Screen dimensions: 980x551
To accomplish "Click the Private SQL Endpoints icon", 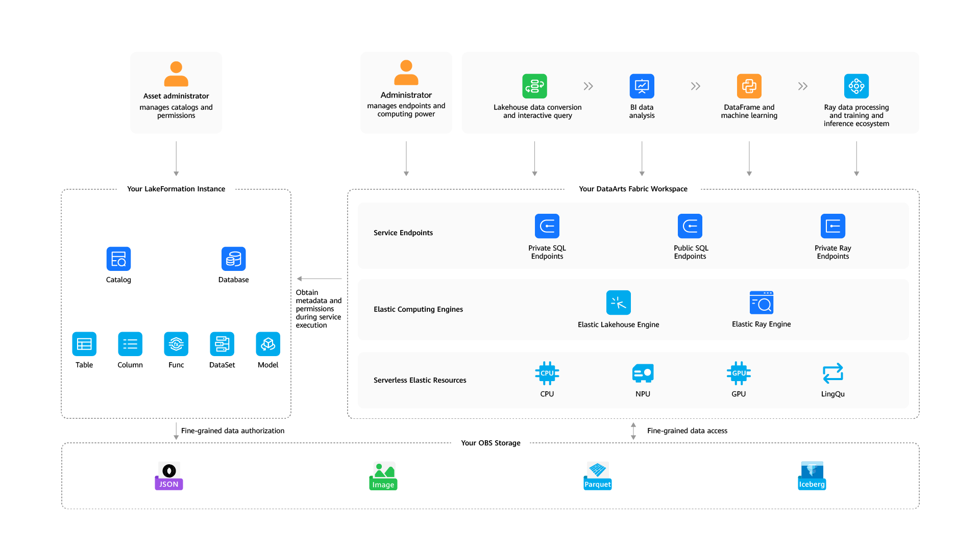I will coord(547,226).
